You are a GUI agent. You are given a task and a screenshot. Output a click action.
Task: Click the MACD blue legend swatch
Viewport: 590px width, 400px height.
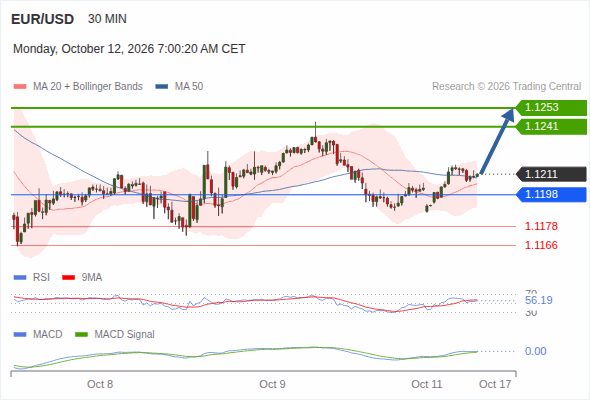click(20, 334)
